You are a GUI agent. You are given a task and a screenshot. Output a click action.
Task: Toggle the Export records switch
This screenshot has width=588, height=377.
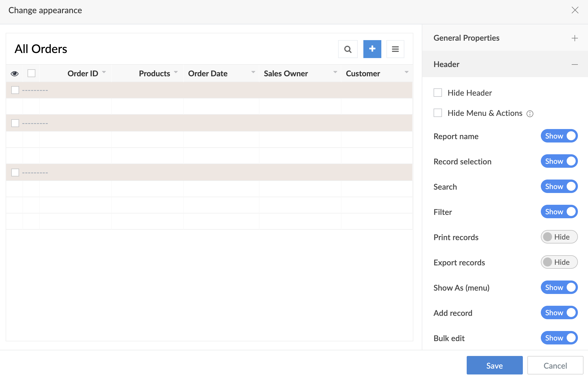tap(559, 262)
